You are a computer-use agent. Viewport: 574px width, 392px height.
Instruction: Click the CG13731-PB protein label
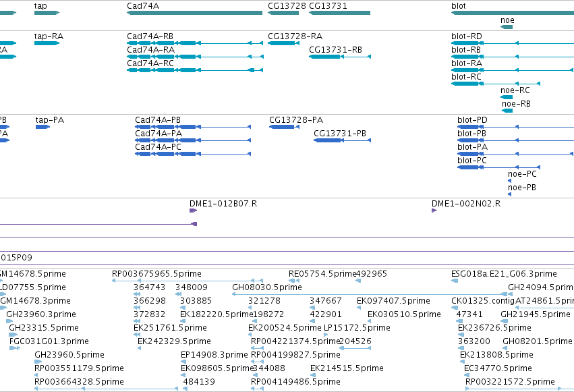point(340,134)
